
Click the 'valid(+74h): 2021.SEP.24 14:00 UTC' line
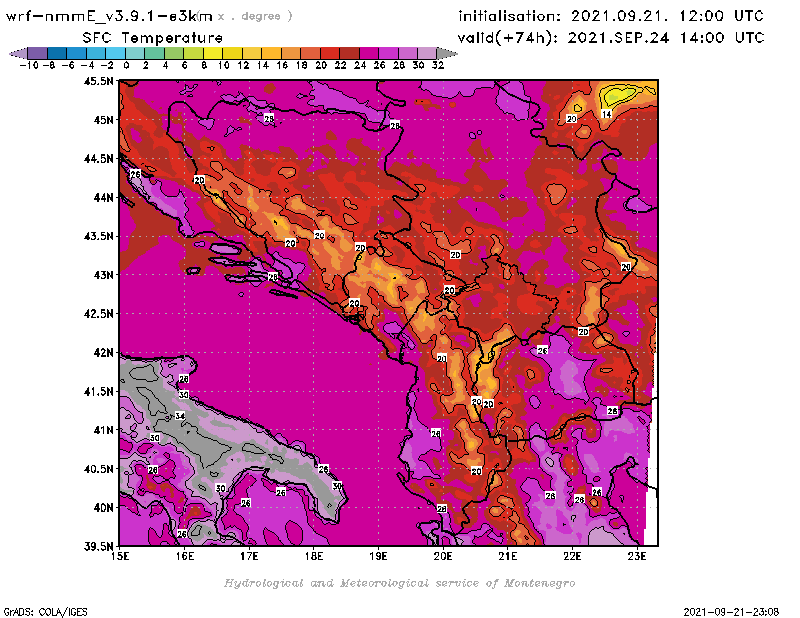(611, 38)
